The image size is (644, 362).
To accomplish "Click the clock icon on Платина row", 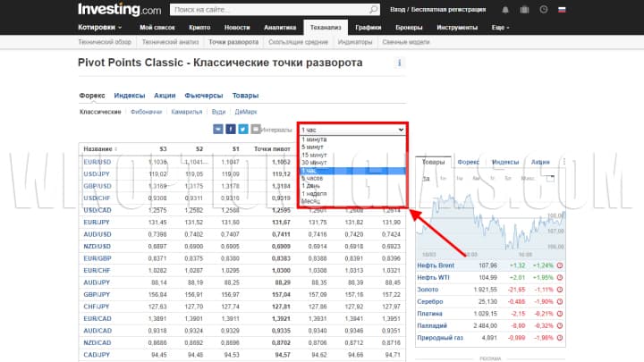I will (560, 314).
